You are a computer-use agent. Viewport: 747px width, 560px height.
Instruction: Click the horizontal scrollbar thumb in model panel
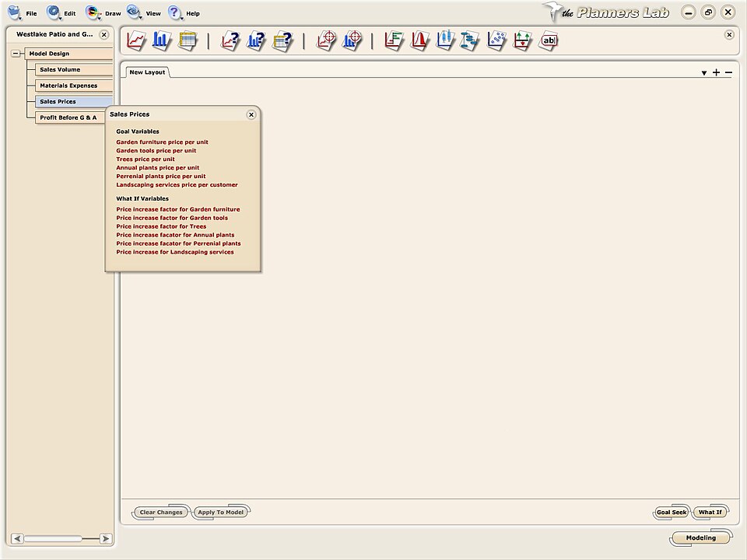point(54,538)
